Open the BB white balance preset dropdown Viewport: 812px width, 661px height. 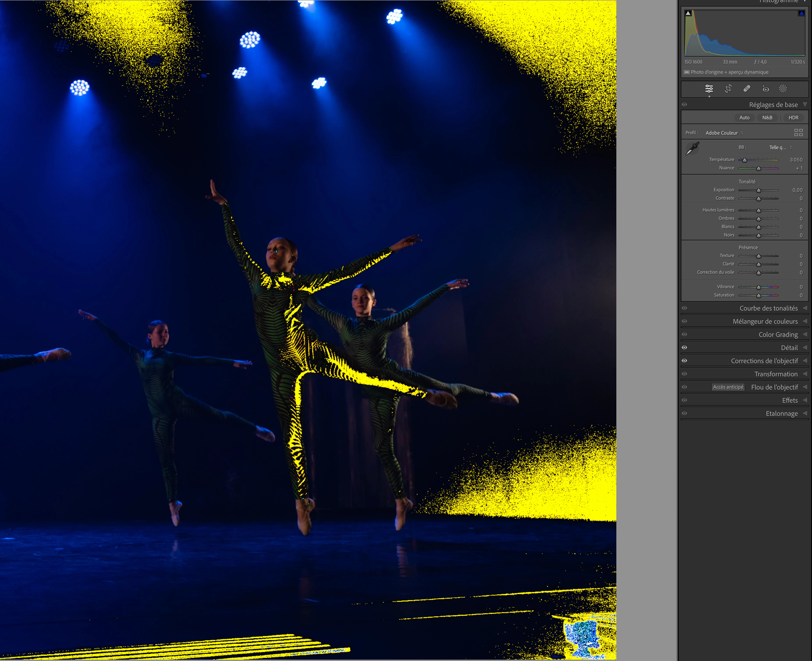(780, 147)
